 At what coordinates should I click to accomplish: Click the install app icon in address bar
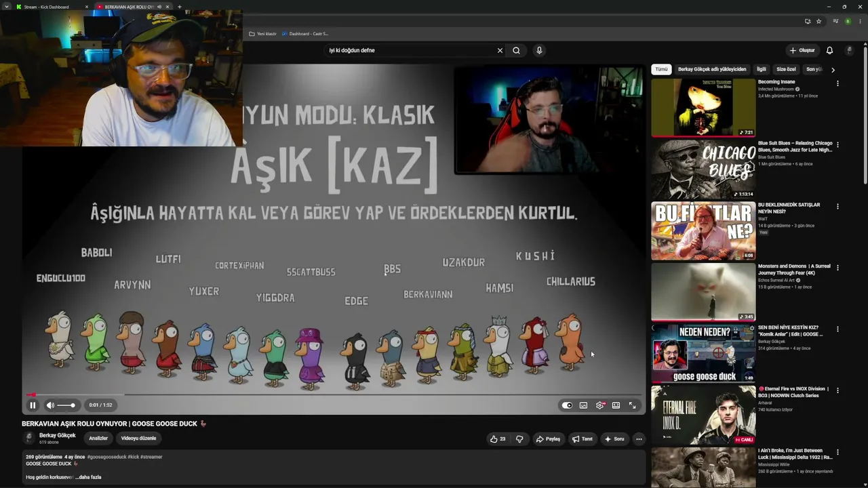(x=807, y=21)
